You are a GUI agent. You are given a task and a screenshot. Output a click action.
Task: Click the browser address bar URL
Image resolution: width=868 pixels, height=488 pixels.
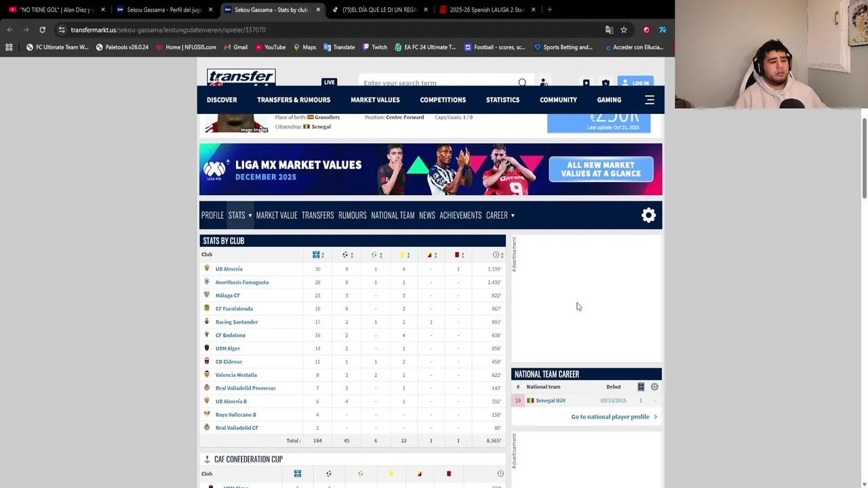(168, 30)
